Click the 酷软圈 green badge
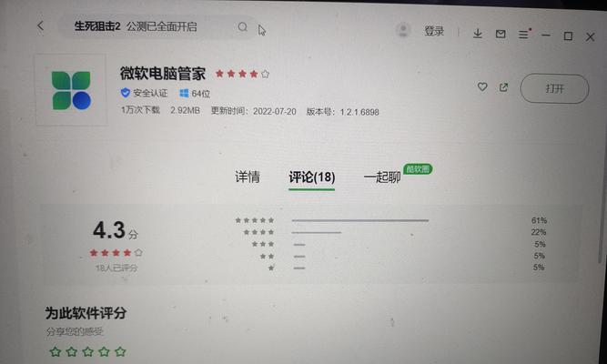This screenshot has width=607, height=364. pyautogui.click(x=418, y=169)
